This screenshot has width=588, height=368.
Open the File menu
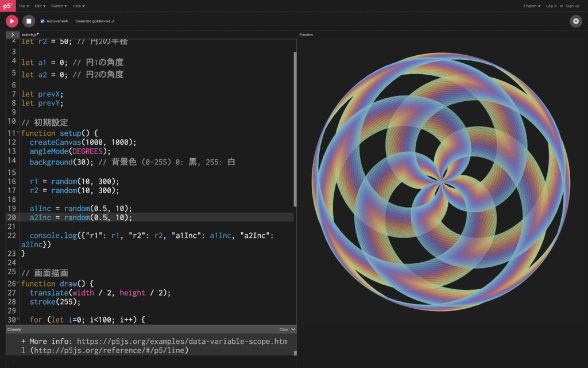[x=24, y=6]
